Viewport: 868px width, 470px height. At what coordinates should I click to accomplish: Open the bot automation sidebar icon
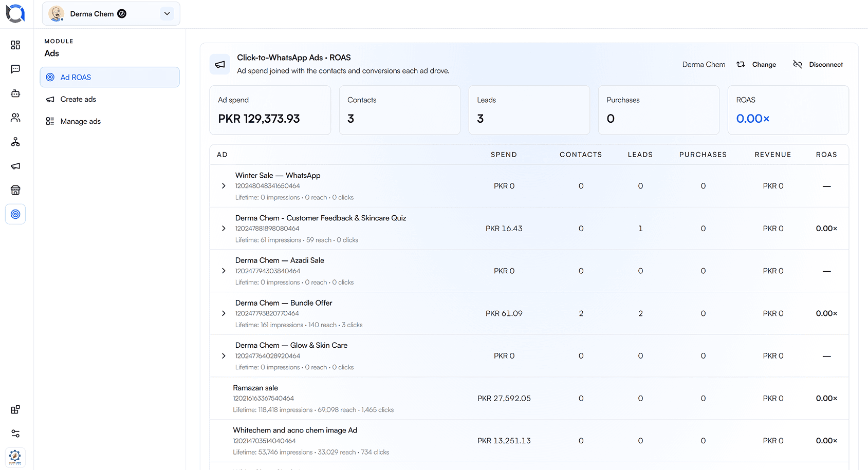(x=15, y=93)
